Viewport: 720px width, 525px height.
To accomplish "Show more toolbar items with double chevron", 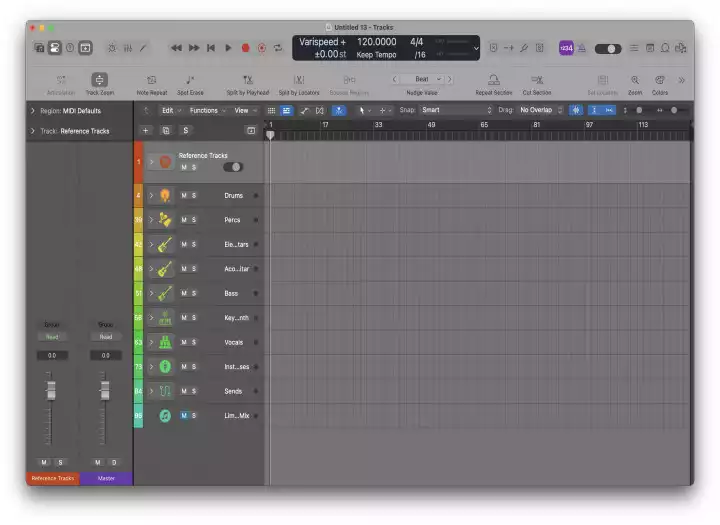I will [x=681, y=80].
